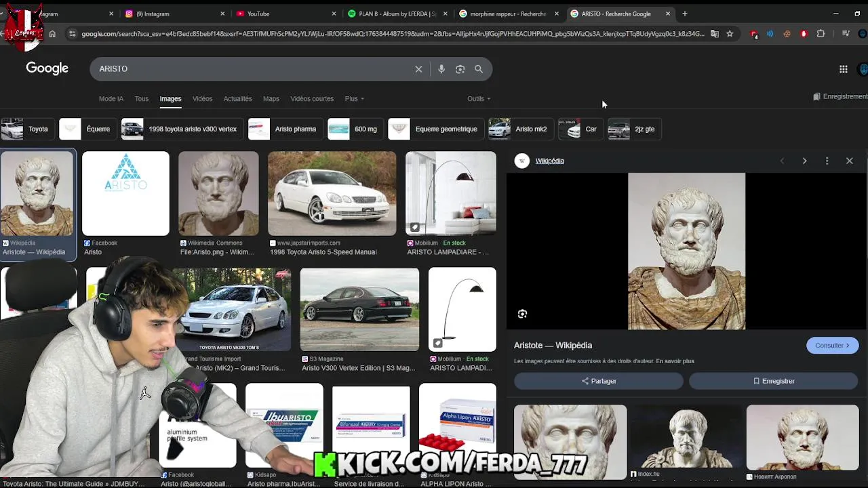This screenshot has width=868, height=488.
Task: Open Index.hu related image thumbnail
Action: [x=686, y=437]
